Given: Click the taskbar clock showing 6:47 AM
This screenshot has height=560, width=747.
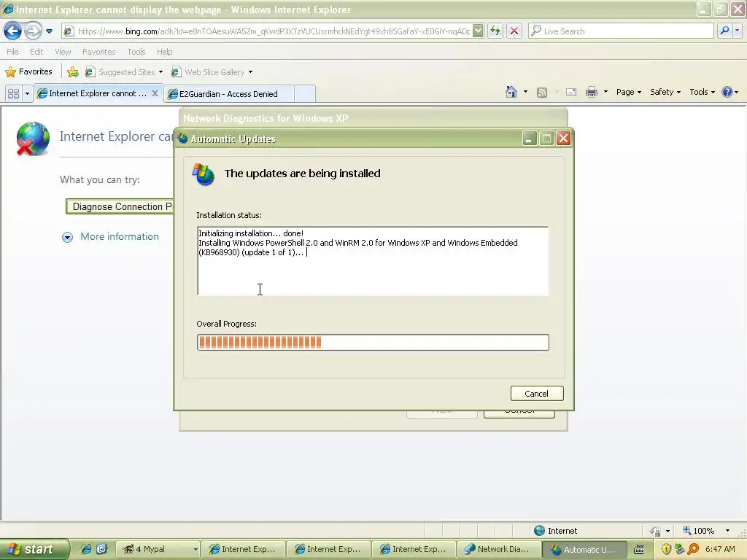Looking at the screenshot, I should 720,549.
